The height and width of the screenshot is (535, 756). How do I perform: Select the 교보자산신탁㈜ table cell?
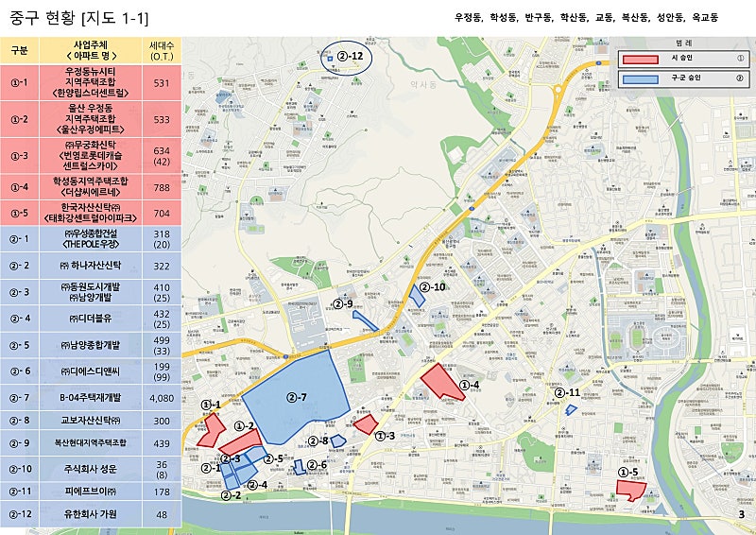click(x=91, y=421)
